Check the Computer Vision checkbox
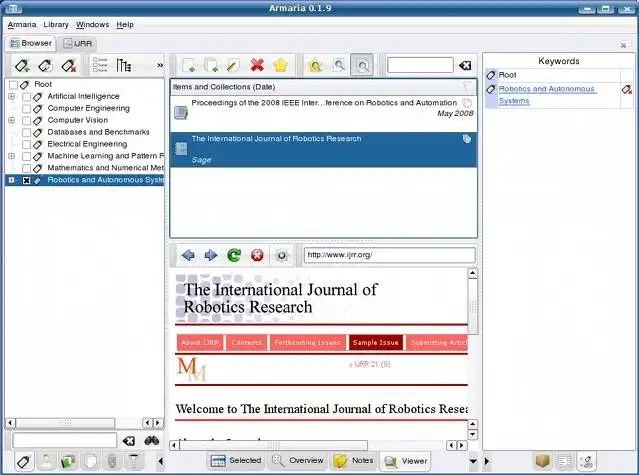 [x=26, y=121]
